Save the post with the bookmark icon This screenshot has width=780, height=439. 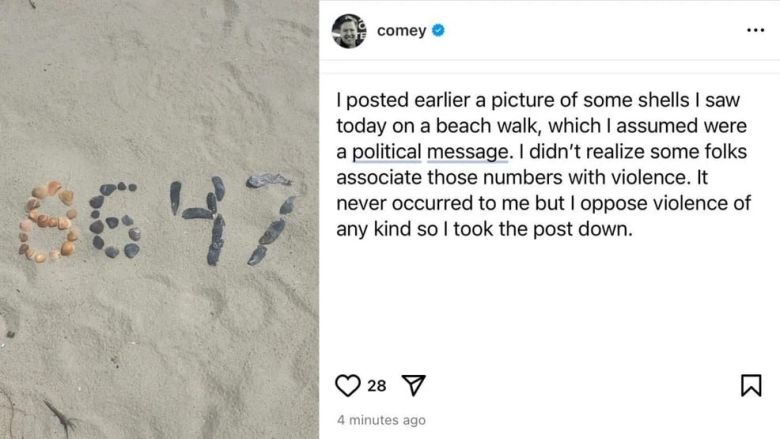click(751, 386)
